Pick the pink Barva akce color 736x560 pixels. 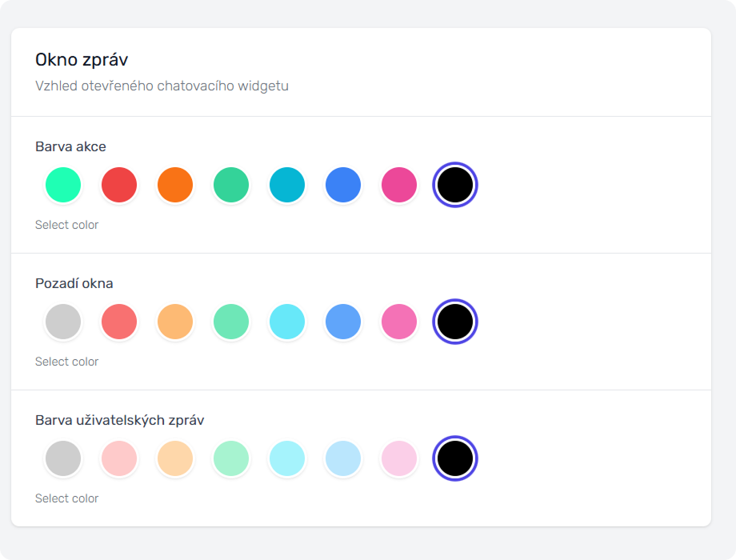click(399, 185)
